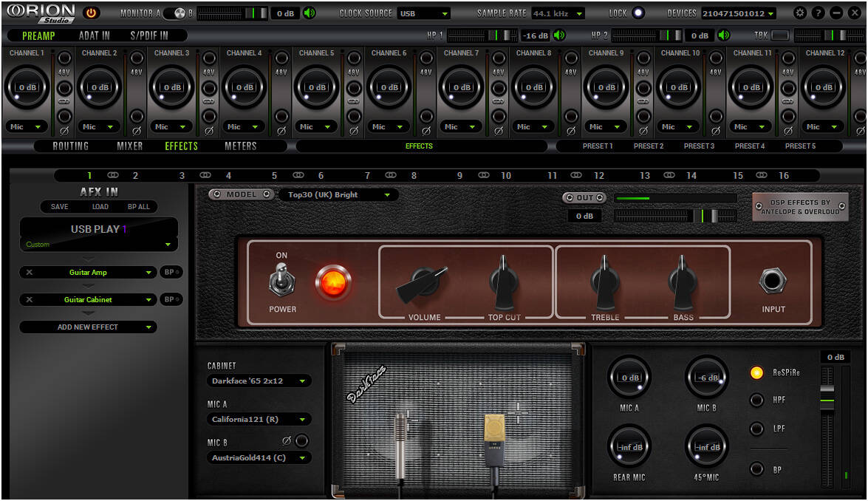
Task: Click the HP 1 volume slider
Action: (x=482, y=35)
